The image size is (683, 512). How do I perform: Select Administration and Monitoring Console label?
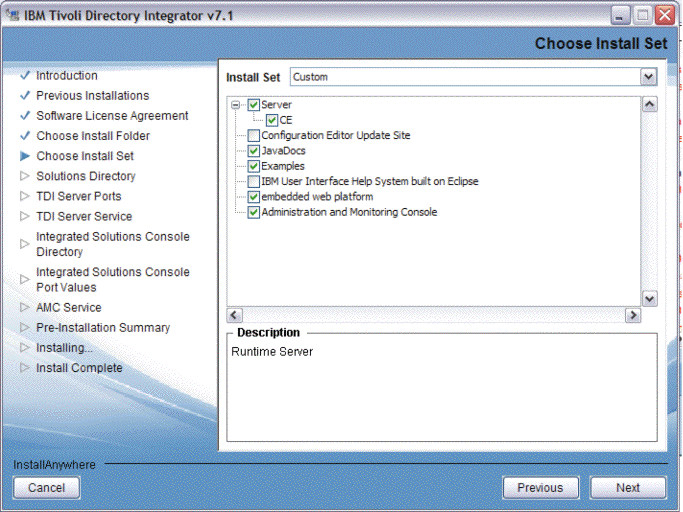349,212
